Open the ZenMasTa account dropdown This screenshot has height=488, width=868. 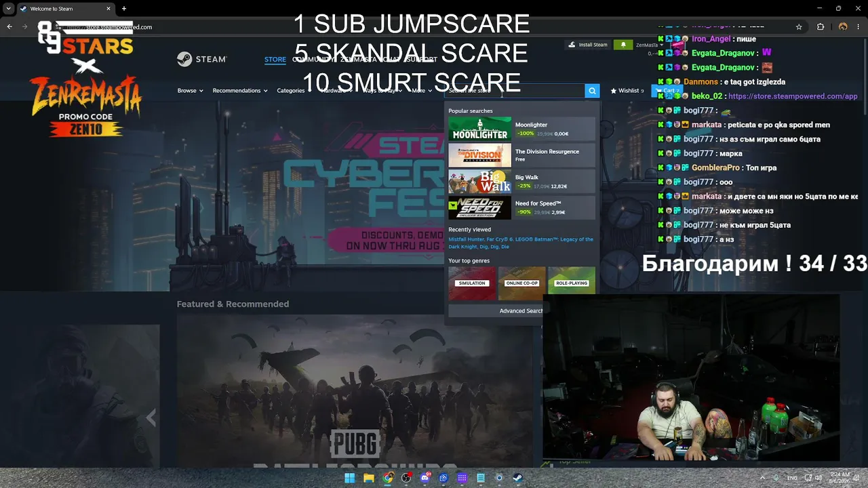coord(649,45)
